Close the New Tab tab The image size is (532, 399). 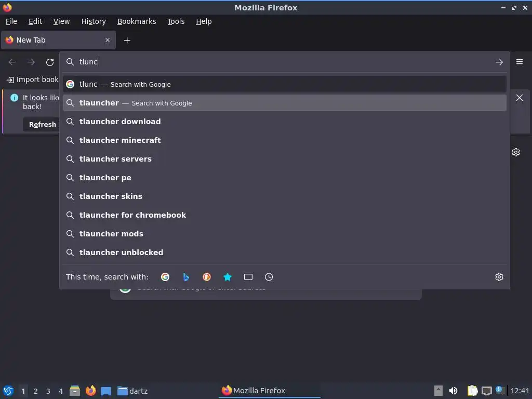tap(108, 40)
